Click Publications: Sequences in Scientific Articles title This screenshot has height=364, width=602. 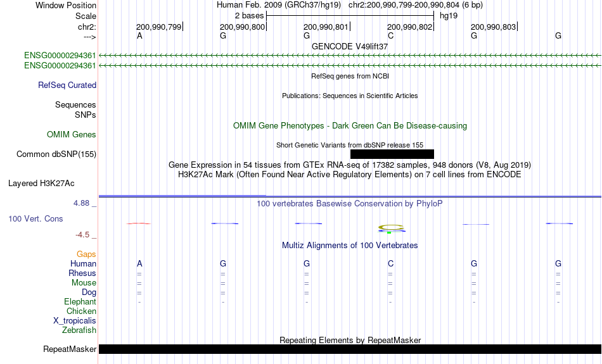tap(350, 96)
